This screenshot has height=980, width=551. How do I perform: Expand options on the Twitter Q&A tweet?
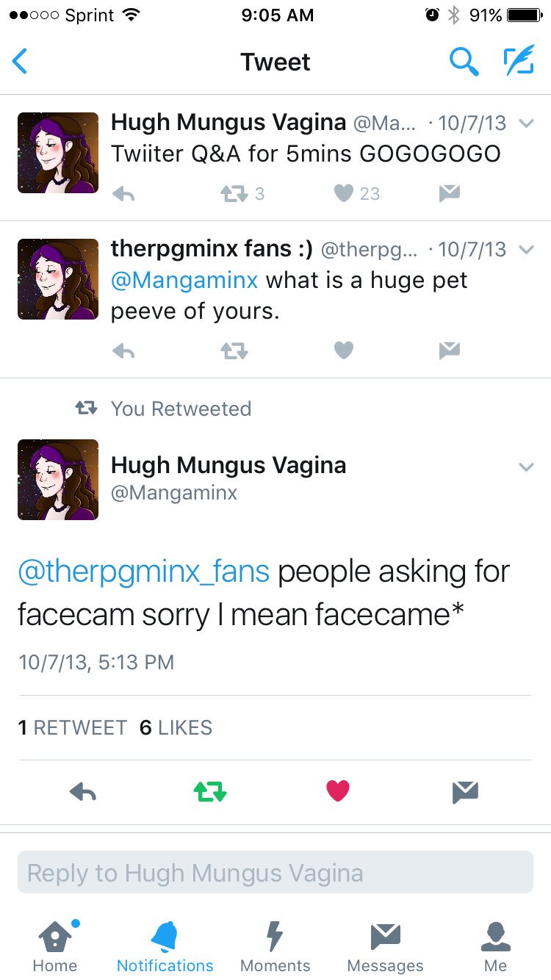click(x=526, y=123)
